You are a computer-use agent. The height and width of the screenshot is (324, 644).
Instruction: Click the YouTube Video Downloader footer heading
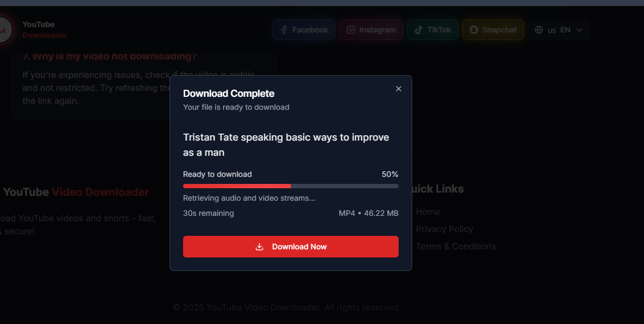[x=76, y=192]
